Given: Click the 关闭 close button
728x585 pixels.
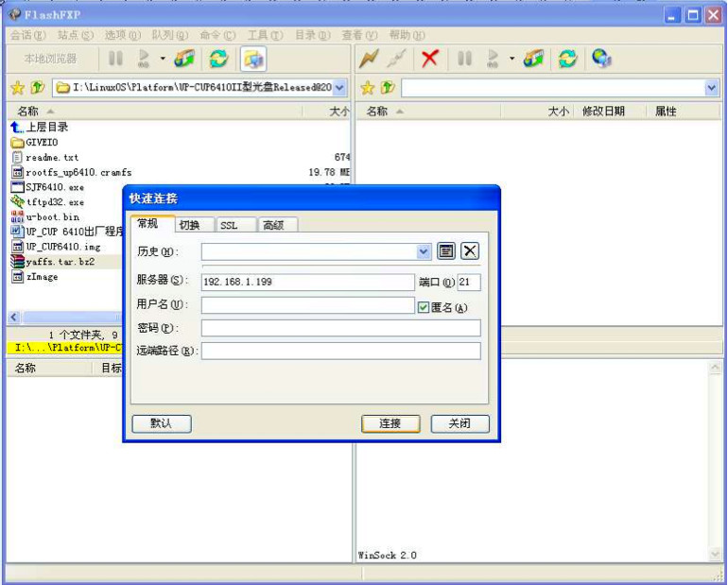Looking at the screenshot, I should pyautogui.click(x=459, y=423).
